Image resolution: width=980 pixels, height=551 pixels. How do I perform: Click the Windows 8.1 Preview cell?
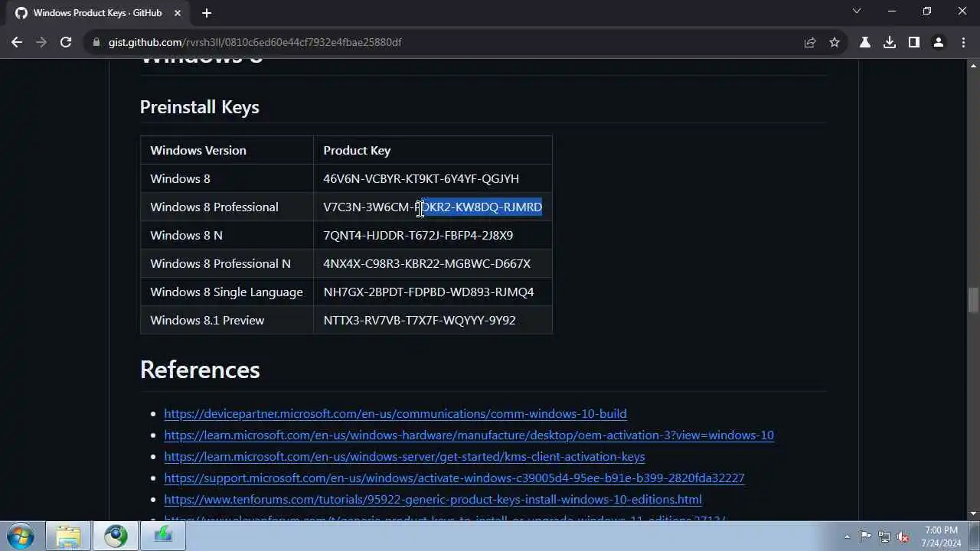[227, 320]
